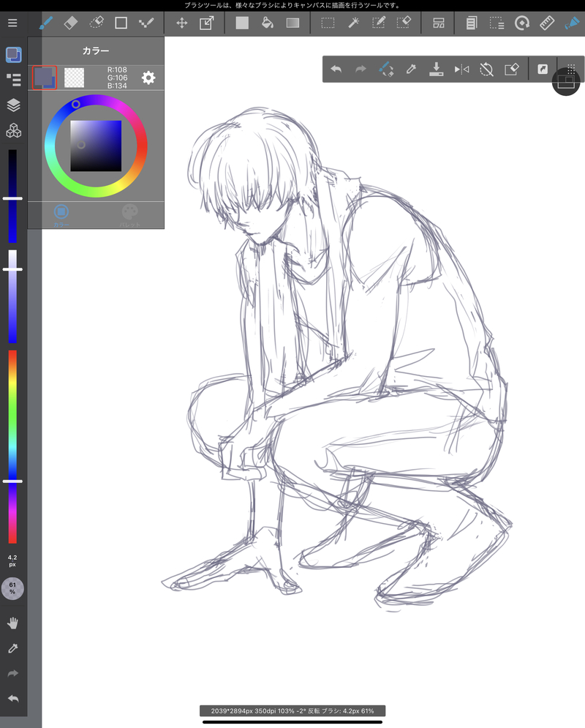Select the comic panel divide tool
The height and width of the screenshot is (728, 585).
coord(439,23)
